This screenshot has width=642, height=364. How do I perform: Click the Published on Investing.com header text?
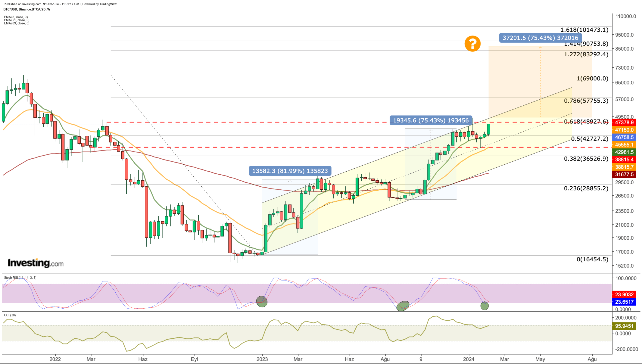60,4
